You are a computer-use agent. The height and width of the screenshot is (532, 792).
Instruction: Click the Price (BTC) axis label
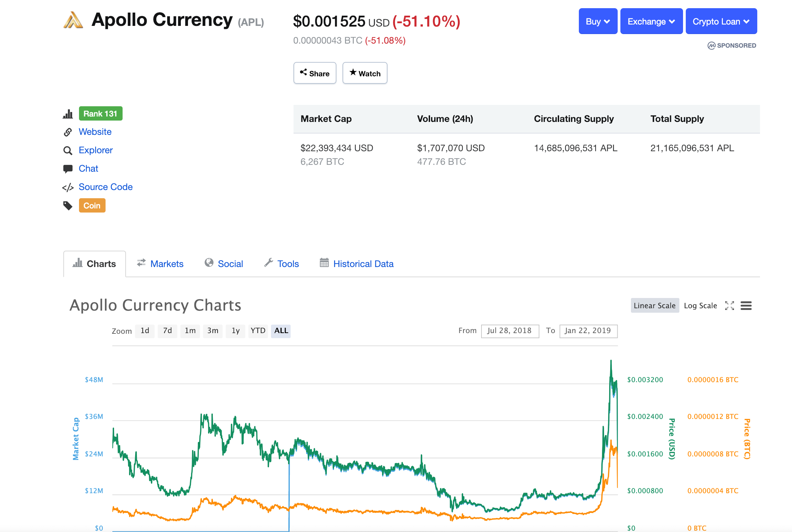(746, 439)
